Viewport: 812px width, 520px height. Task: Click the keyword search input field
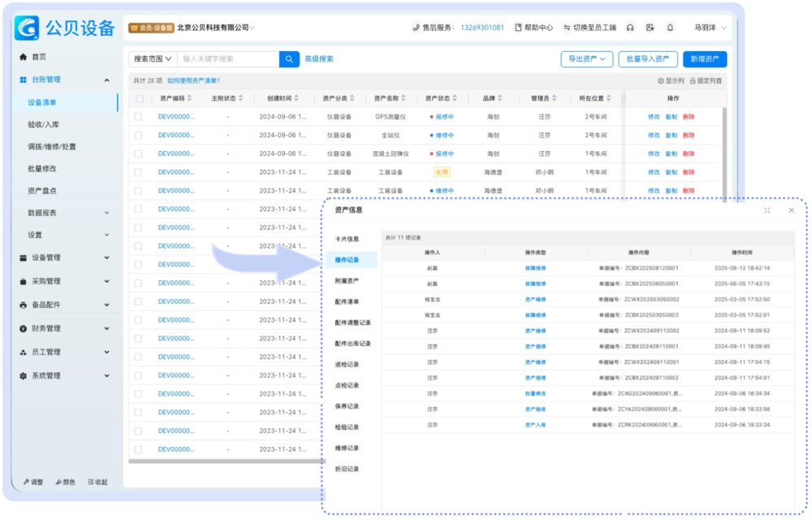coord(228,58)
